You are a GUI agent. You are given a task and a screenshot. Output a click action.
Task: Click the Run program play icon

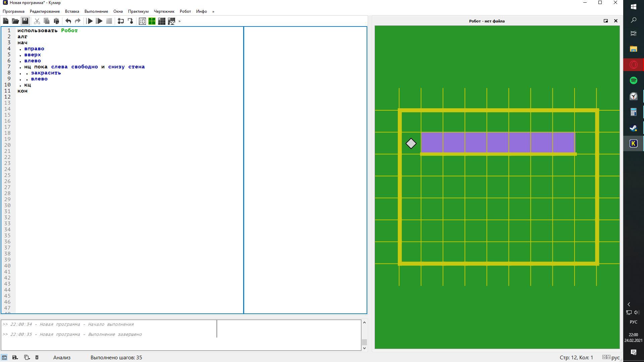tap(90, 21)
